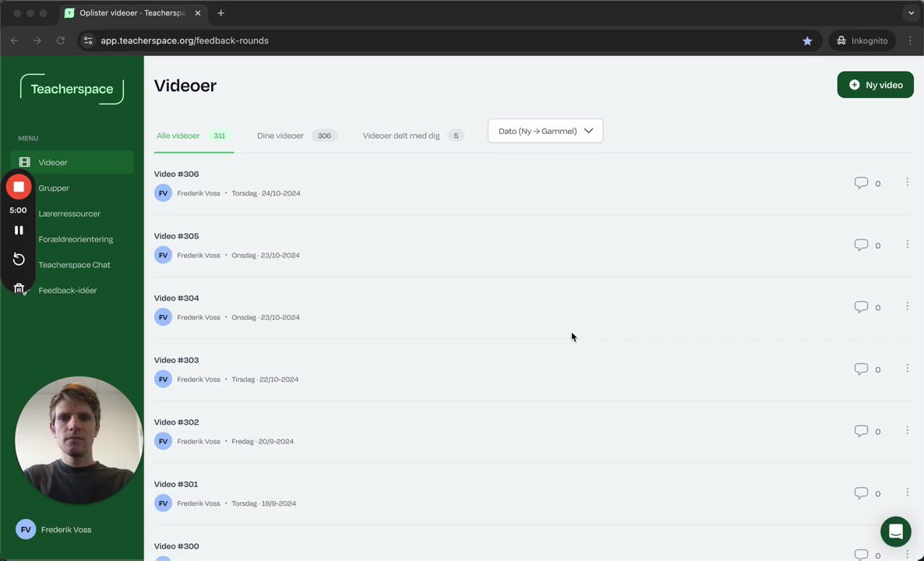
Task: Open Frederik Voss profile at sidebar bottom
Action: (x=55, y=529)
